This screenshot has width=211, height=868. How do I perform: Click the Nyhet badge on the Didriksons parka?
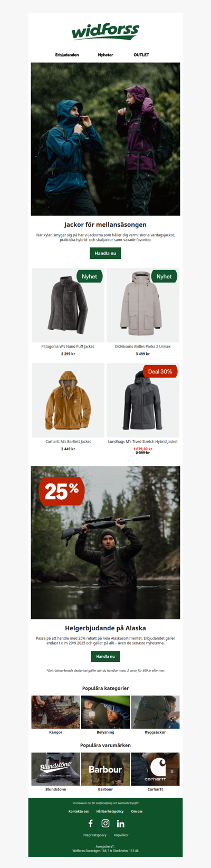tap(165, 276)
